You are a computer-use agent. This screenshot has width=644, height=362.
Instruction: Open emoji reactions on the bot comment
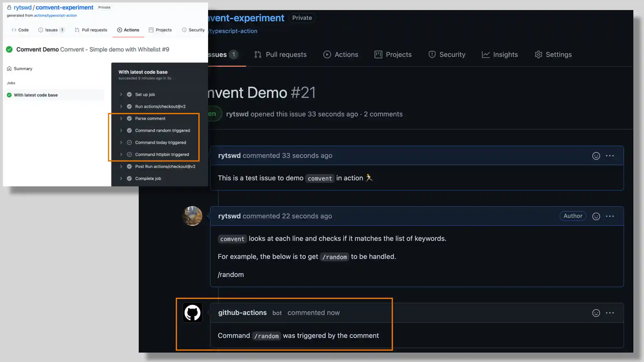(x=596, y=312)
